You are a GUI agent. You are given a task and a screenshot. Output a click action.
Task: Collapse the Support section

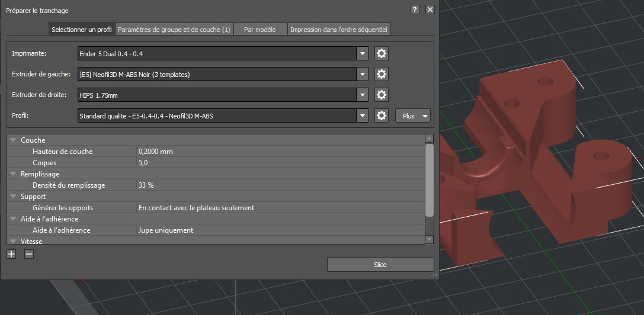(x=13, y=197)
